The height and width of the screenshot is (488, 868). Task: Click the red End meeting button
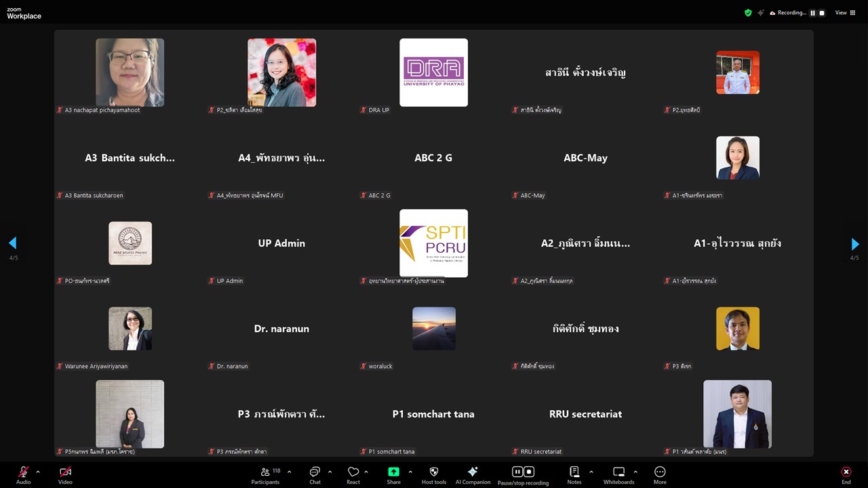[x=846, y=474]
